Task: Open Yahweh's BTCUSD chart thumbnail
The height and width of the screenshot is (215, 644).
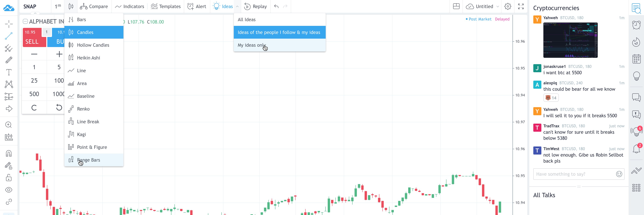Action: (x=570, y=40)
